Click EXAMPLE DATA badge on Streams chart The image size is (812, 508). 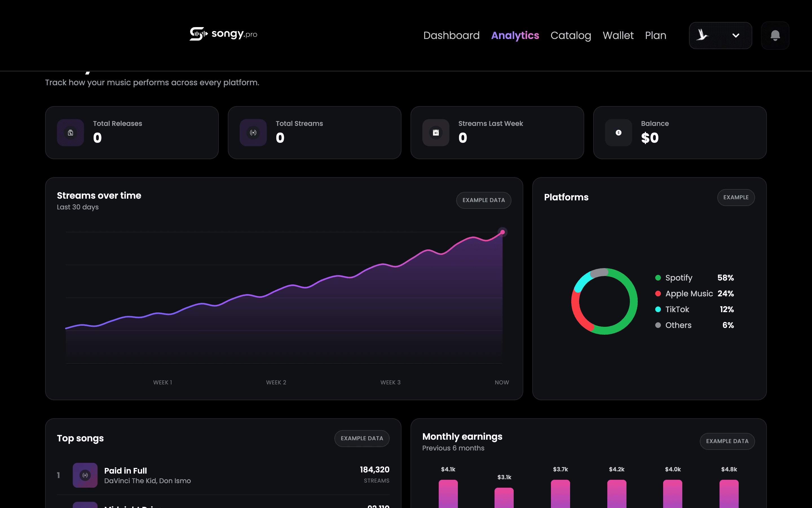[x=484, y=200]
